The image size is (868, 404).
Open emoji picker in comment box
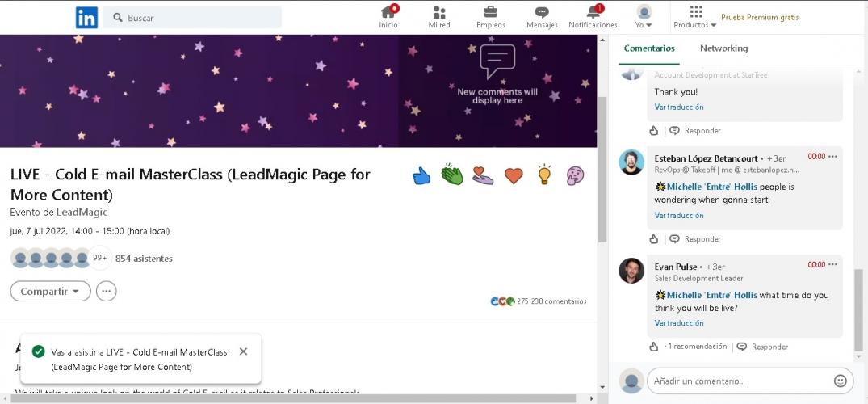point(840,381)
